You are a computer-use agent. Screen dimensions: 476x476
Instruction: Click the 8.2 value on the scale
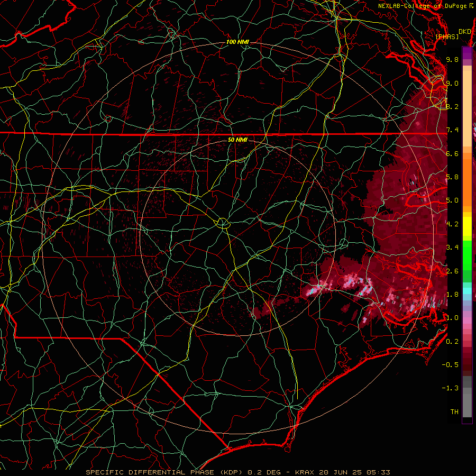[452, 107]
